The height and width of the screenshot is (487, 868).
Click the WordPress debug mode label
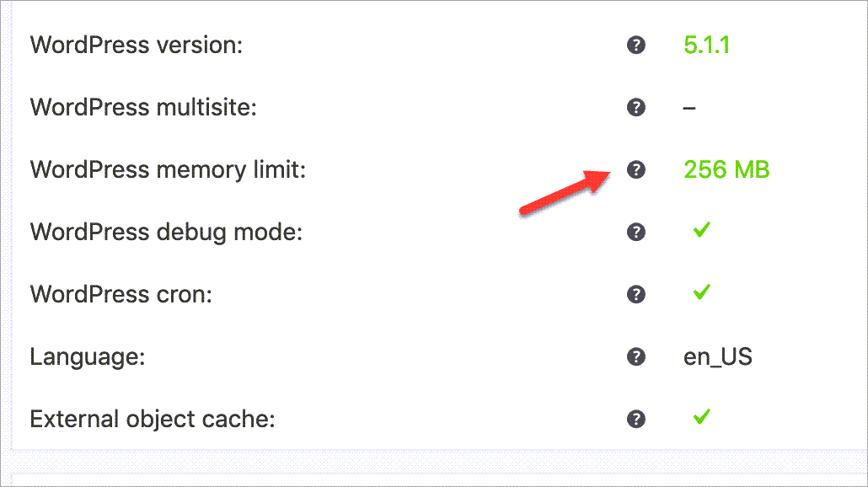coord(166,233)
